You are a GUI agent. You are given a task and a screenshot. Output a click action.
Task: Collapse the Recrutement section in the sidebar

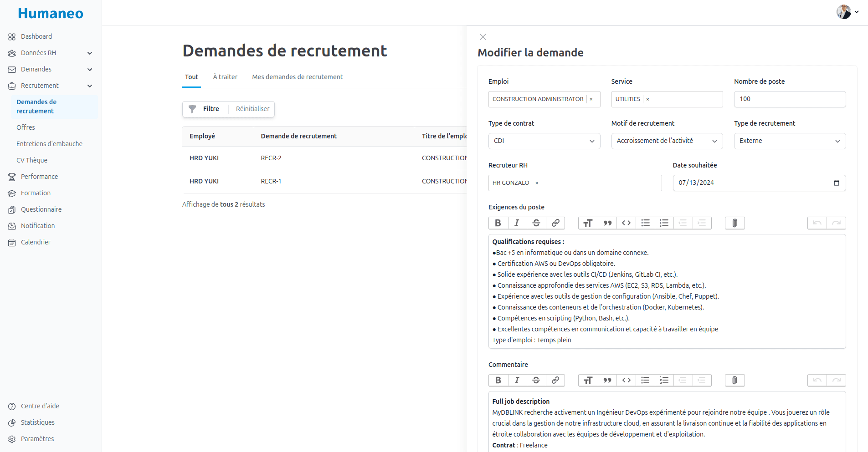pyautogui.click(x=90, y=86)
